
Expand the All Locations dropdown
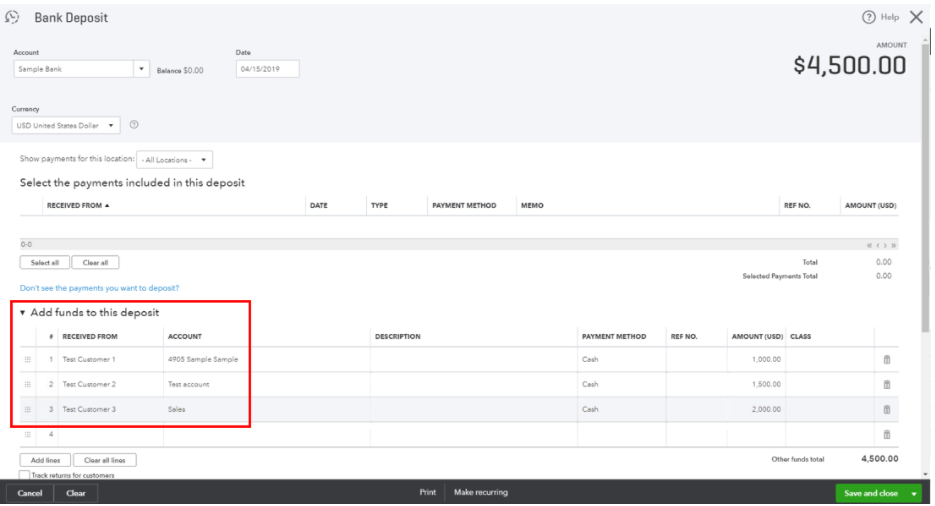203,160
